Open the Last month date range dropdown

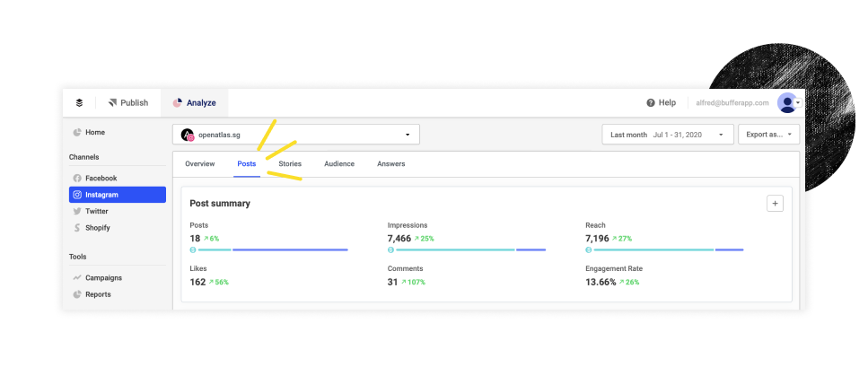(667, 135)
